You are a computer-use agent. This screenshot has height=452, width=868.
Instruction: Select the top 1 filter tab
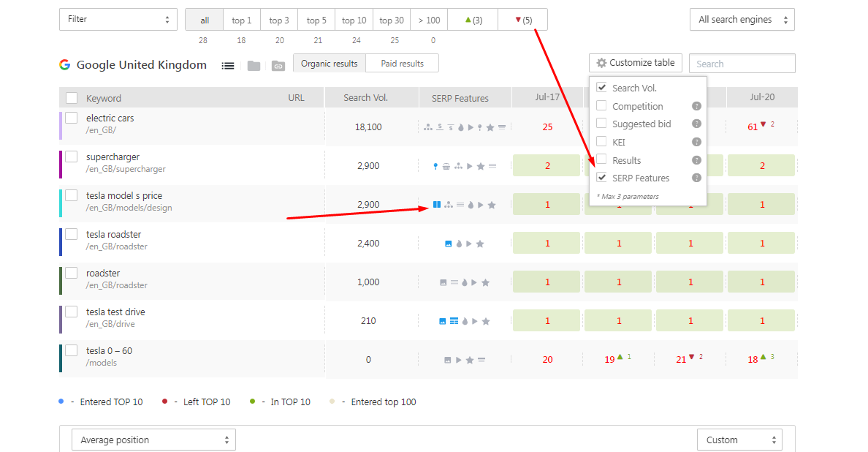point(242,20)
